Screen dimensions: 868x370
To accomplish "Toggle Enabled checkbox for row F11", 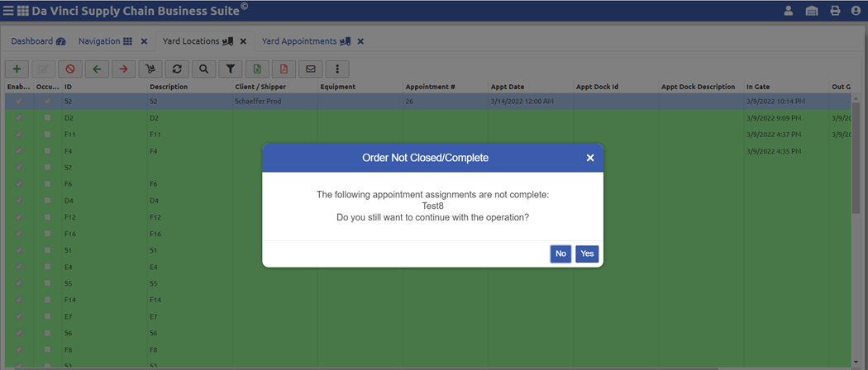I will (19, 135).
